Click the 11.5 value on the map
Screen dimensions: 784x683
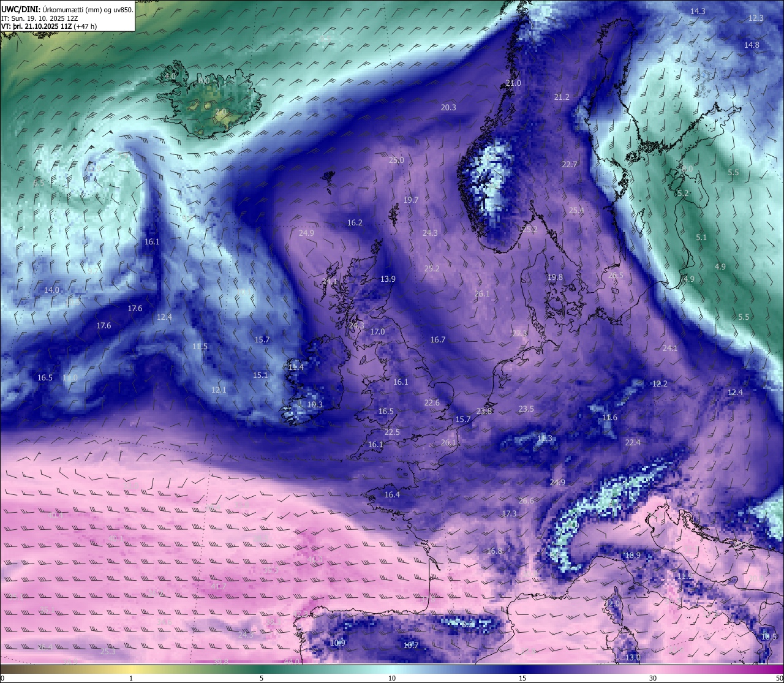pos(200,347)
